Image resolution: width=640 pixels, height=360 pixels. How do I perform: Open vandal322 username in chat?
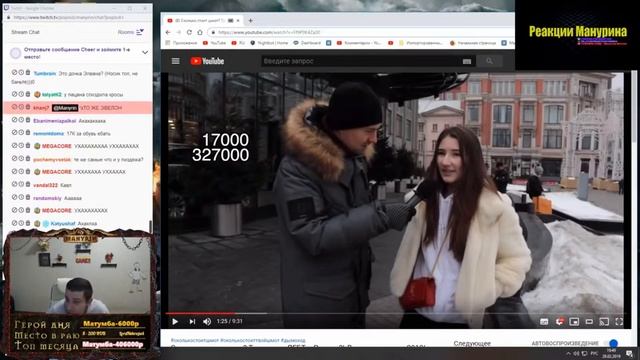click(x=45, y=185)
